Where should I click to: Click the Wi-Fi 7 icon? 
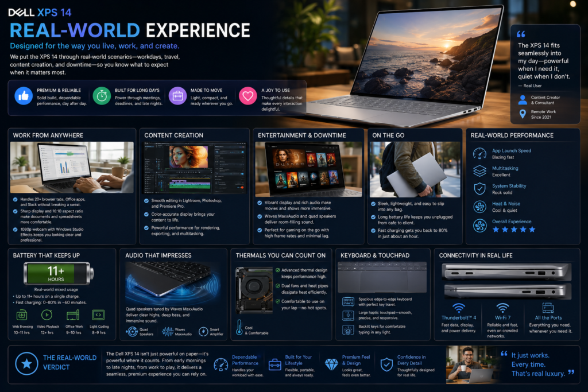(502, 308)
